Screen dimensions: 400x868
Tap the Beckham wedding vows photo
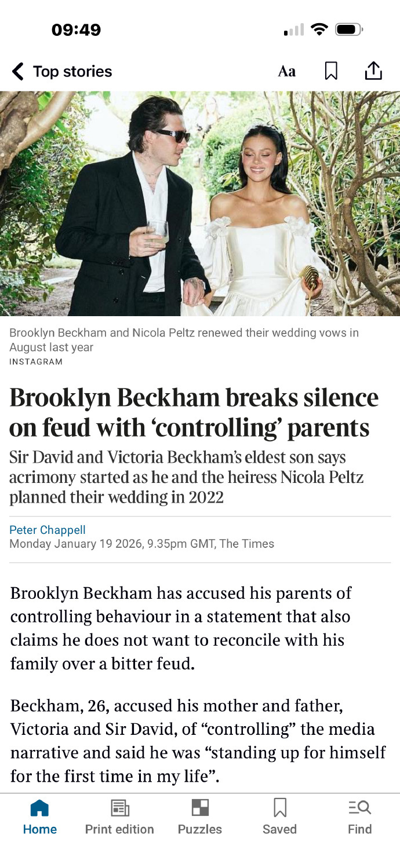coord(200,203)
